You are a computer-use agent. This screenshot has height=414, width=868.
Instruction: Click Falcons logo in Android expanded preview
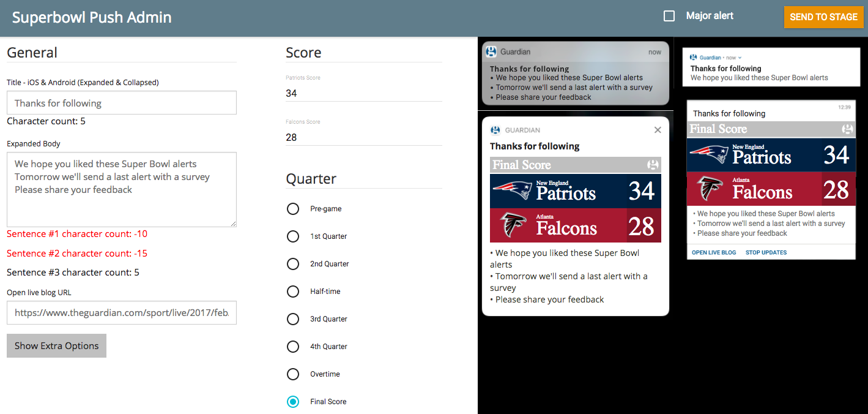[x=710, y=189]
